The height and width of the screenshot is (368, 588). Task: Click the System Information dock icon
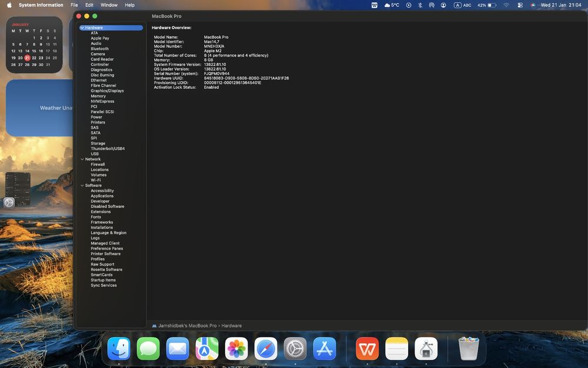[426, 349]
